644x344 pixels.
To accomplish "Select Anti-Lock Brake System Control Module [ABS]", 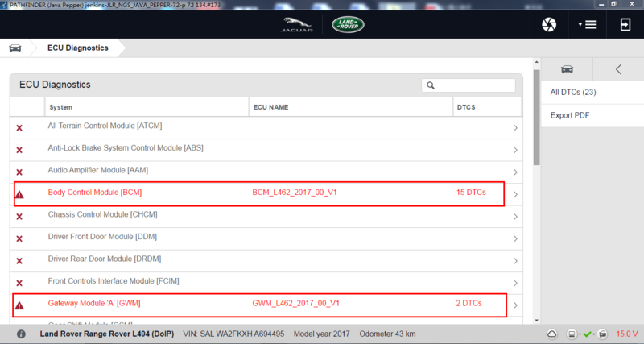I will click(x=126, y=148).
